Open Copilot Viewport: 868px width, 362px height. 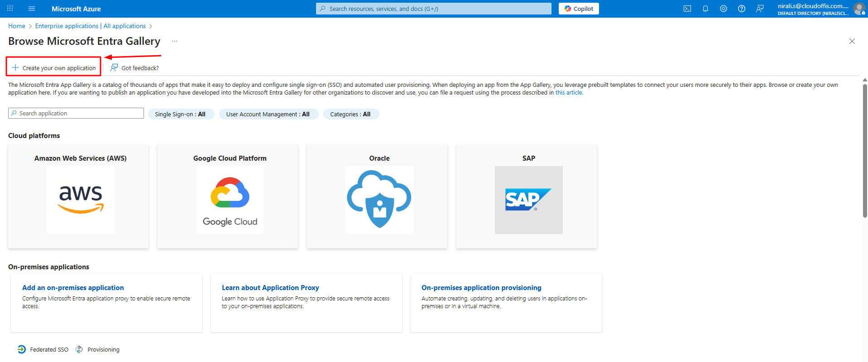pos(579,9)
